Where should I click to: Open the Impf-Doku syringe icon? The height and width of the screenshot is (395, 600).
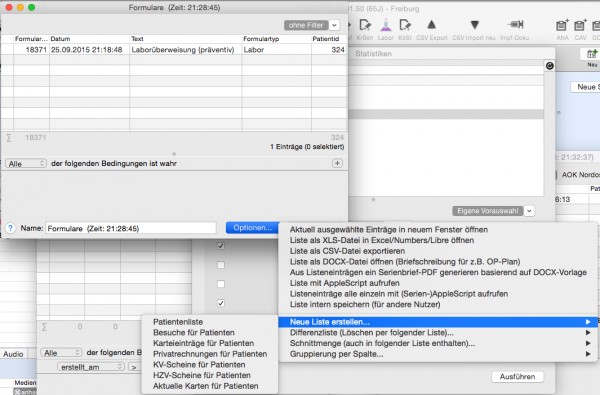pos(515,25)
